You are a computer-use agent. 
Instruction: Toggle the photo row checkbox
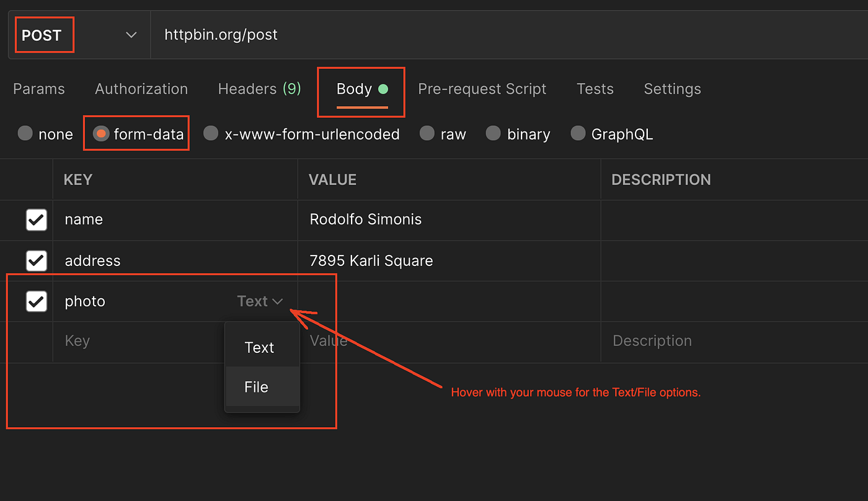(x=37, y=301)
